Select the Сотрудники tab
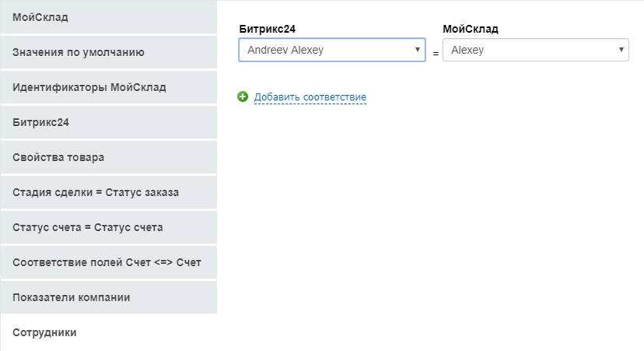 coord(108,332)
